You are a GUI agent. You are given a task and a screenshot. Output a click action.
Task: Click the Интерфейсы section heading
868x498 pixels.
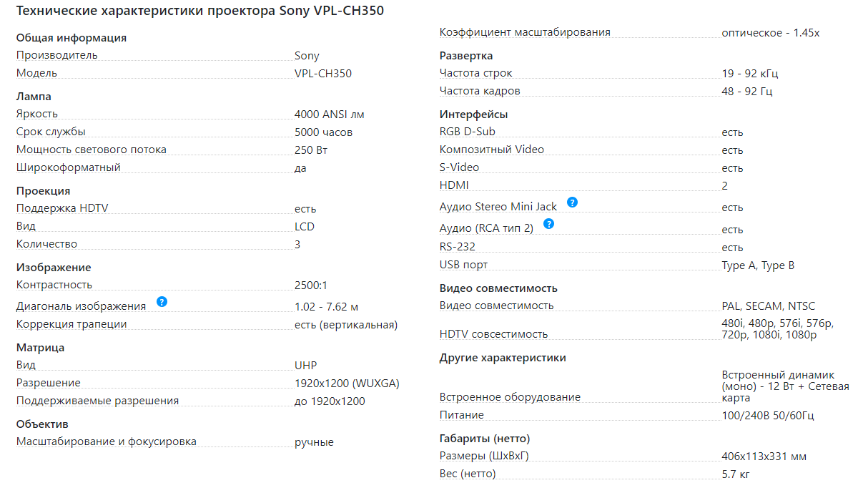coord(474,114)
